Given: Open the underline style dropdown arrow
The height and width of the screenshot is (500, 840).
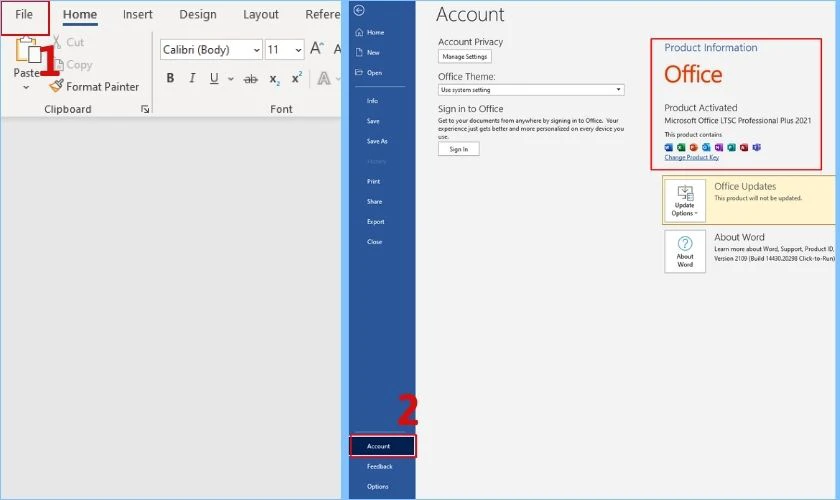Looking at the screenshot, I should coord(230,79).
